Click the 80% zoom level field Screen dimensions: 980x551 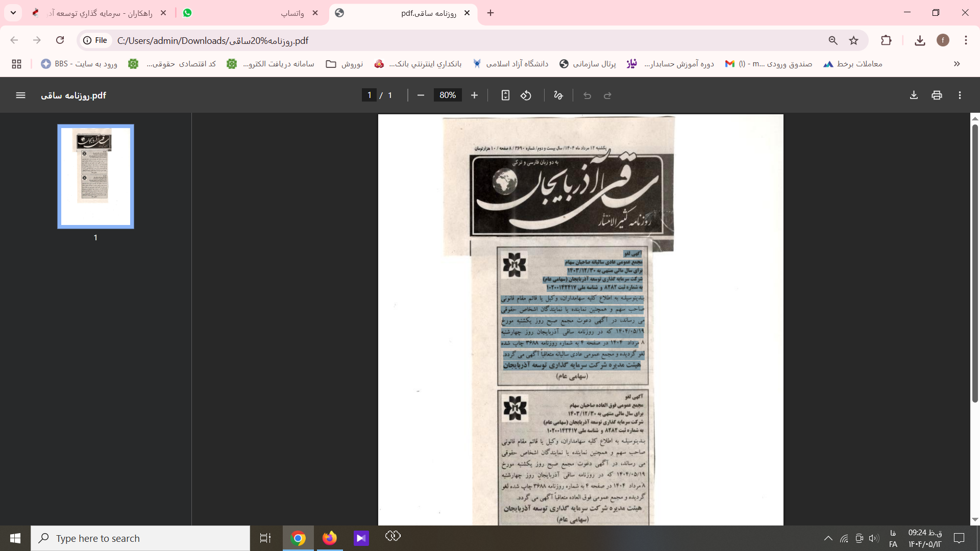click(448, 95)
